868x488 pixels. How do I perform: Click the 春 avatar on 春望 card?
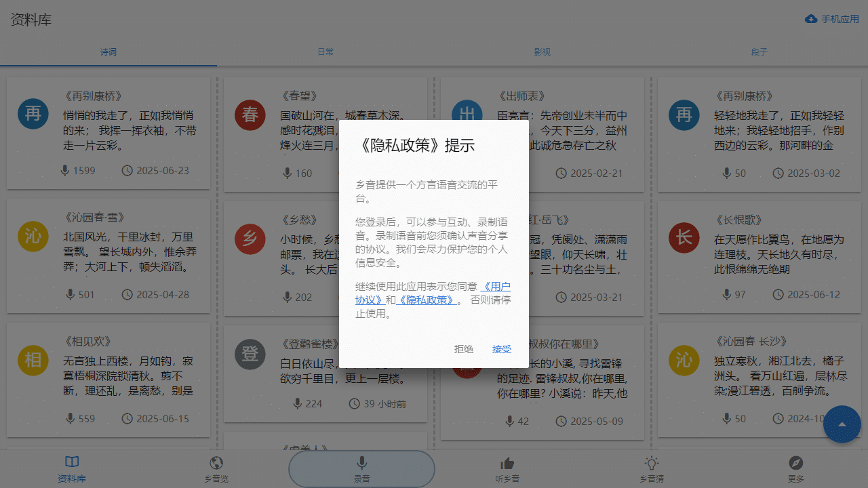(x=250, y=115)
